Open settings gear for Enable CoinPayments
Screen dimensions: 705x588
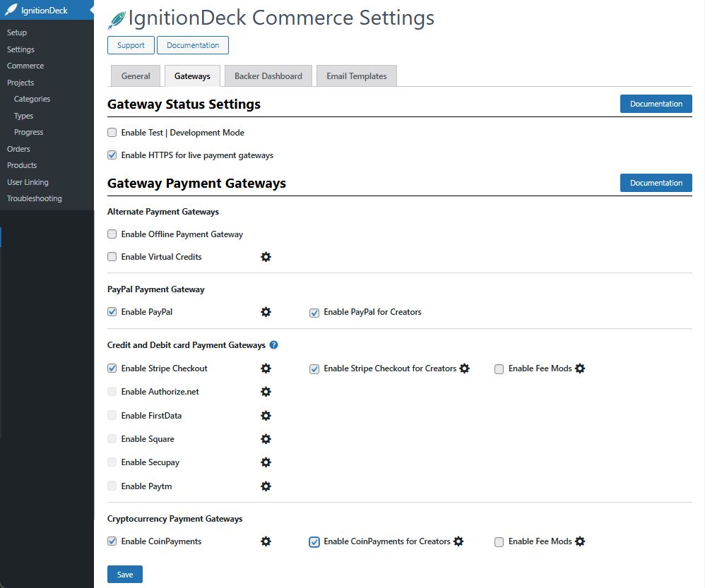(x=266, y=541)
